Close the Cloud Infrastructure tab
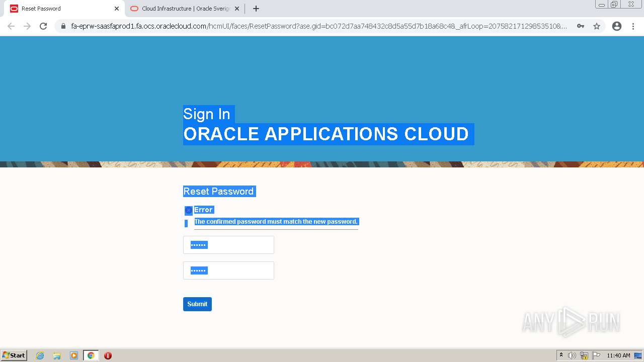The image size is (644, 362). coord(237,9)
